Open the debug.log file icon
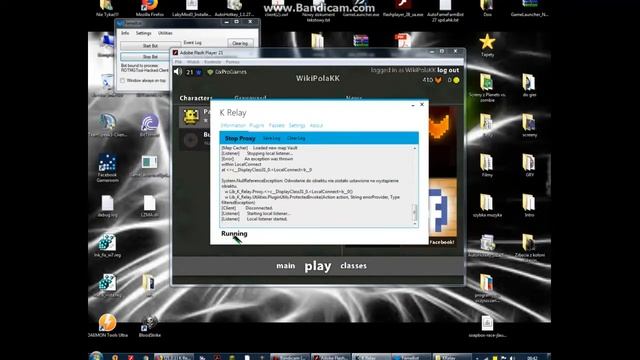The width and height of the screenshot is (640, 360). [x=107, y=206]
